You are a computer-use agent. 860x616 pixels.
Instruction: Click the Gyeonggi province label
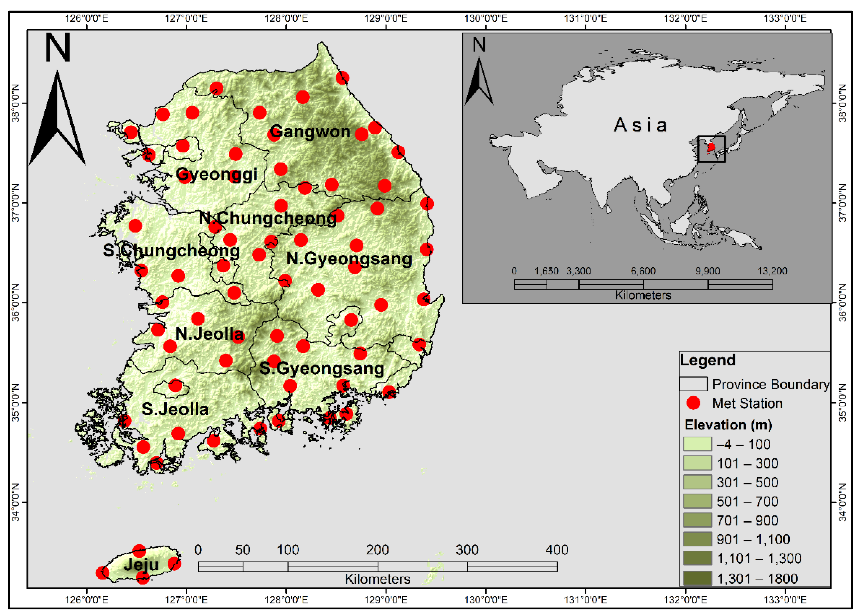216,174
